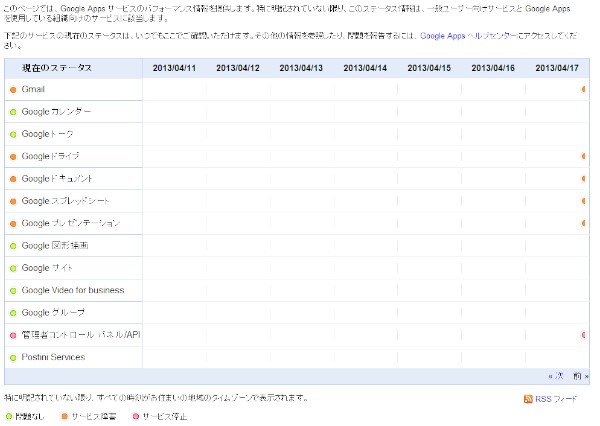The image size is (600, 426).
Task: Click the green status dot beside Google 図形描画
Action: pyautogui.click(x=13, y=246)
